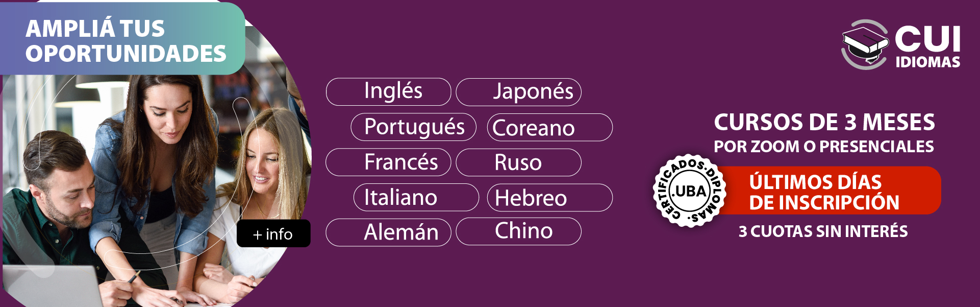Image resolution: width=980 pixels, height=307 pixels.
Task: Choose the Japonés course option
Action: click(x=519, y=92)
